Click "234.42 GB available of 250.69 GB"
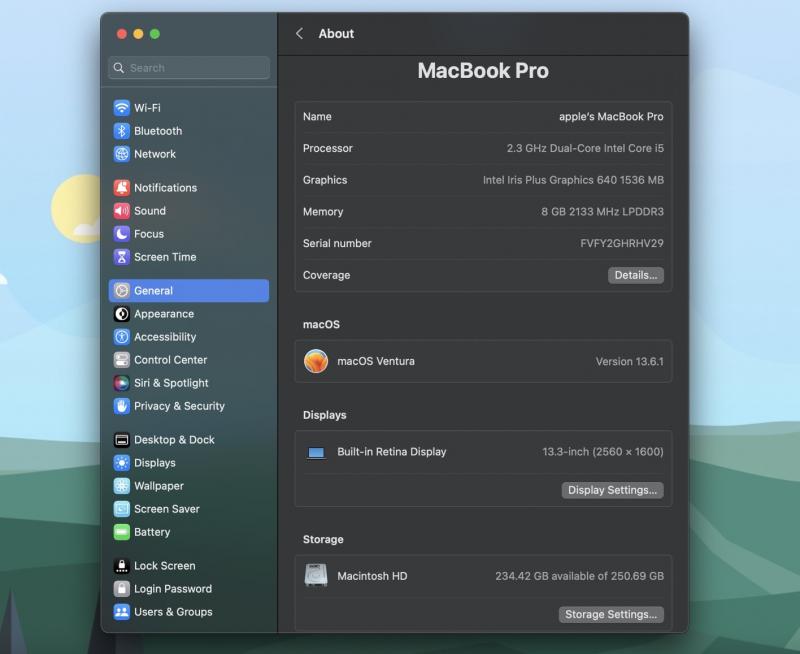The image size is (800, 654). 580,576
